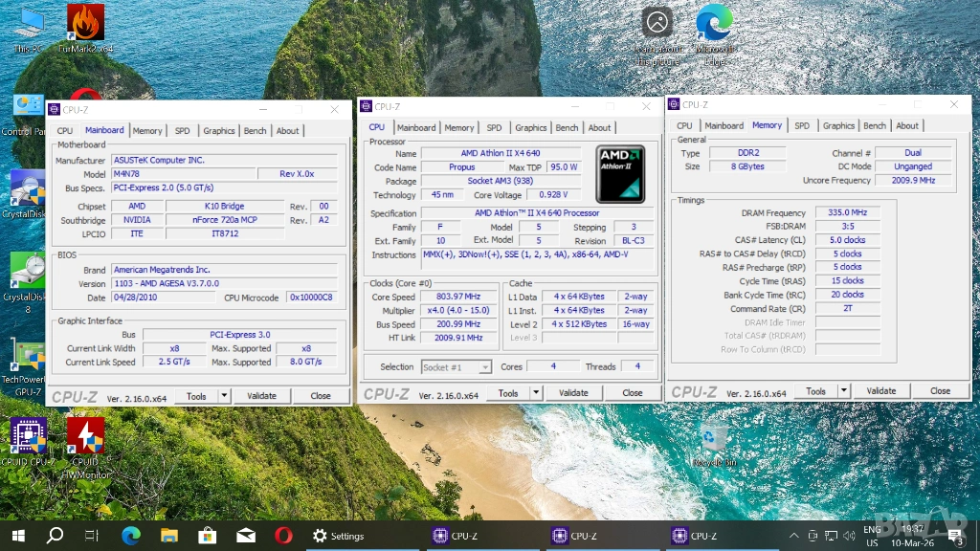The image size is (980, 551).
Task: Expand the Tools dropdown arrow in Memory window
Action: point(843,390)
